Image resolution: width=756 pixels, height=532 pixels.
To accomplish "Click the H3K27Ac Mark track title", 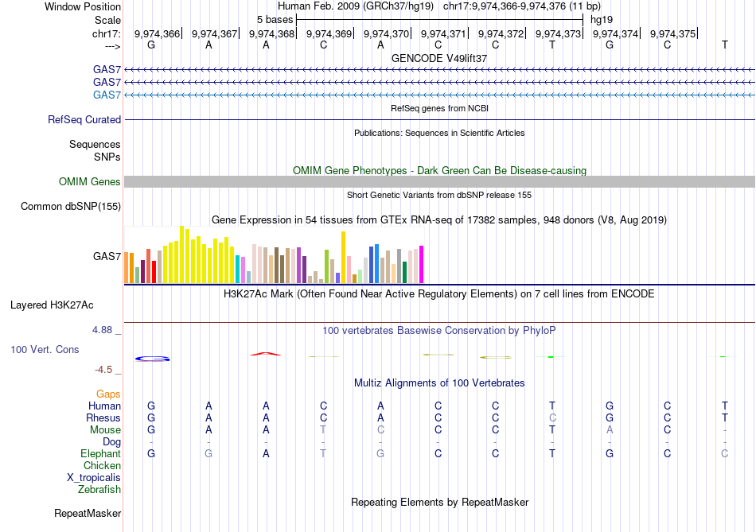I will pos(438,294).
